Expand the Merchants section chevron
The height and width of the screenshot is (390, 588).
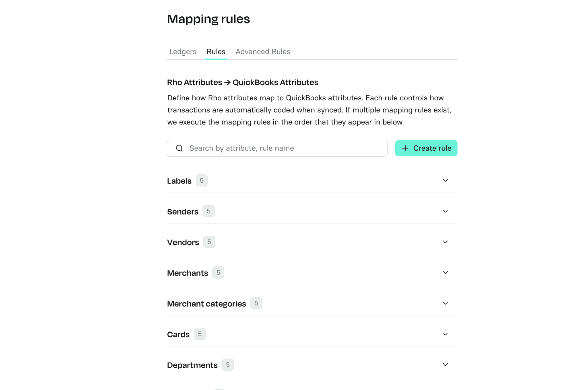445,273
